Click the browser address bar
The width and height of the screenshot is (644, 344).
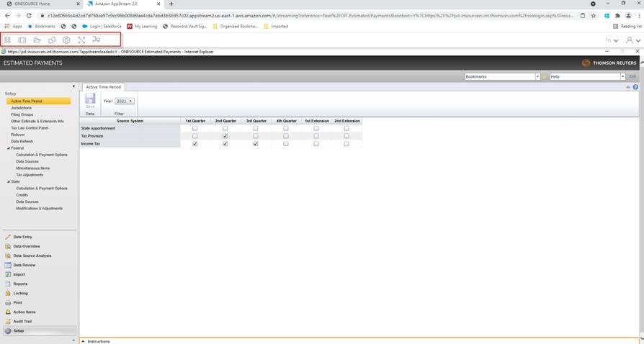(x=310, y=16)
